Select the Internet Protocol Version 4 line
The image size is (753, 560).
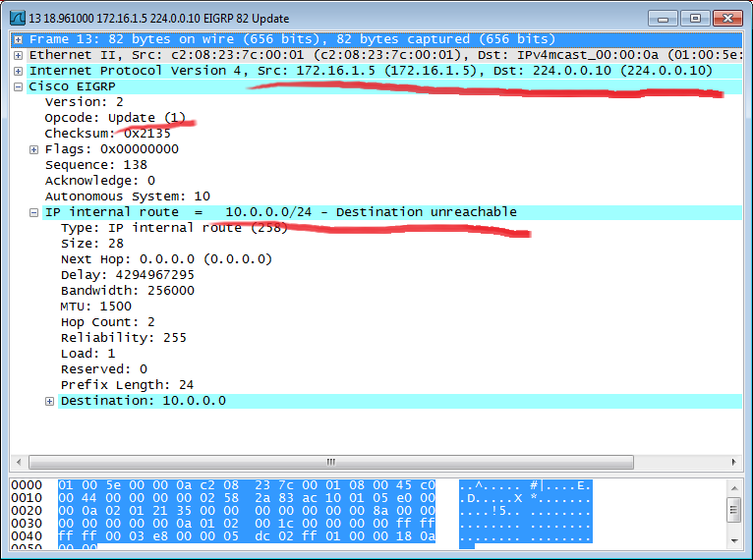pos(383,71)
